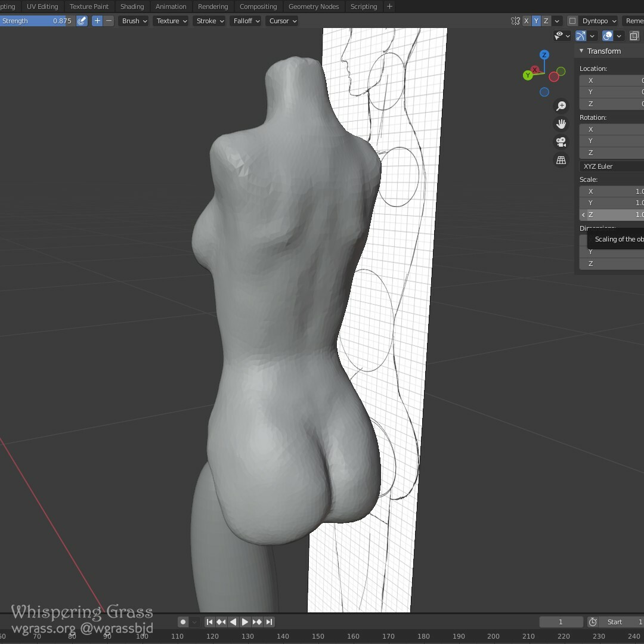Image resolution: width=644 pixels, height=644 pixels.
Task: Open the Remesh panel
Action: [633, 21]
